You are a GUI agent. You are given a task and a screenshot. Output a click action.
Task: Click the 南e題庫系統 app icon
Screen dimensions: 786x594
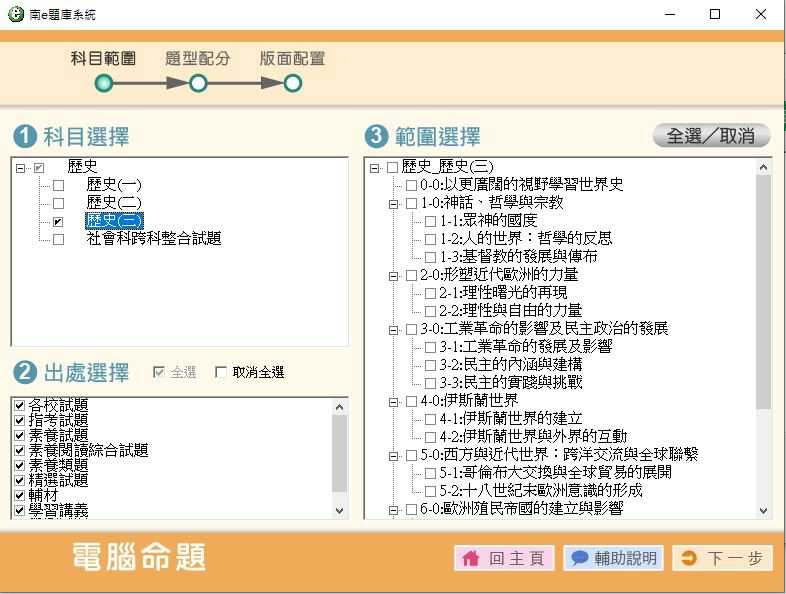pyautogui.click(x=15, y=14)
